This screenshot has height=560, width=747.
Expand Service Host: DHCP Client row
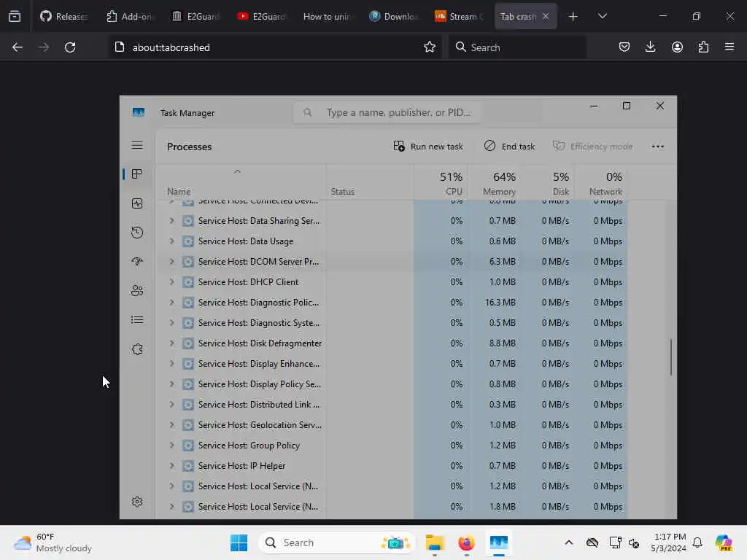pos(171,282)
